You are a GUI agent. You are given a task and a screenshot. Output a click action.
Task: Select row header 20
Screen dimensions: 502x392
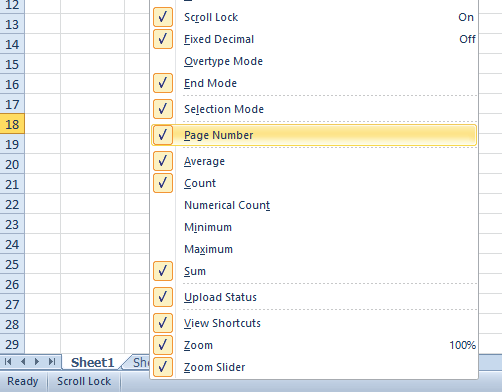click(x=12, y=164)
